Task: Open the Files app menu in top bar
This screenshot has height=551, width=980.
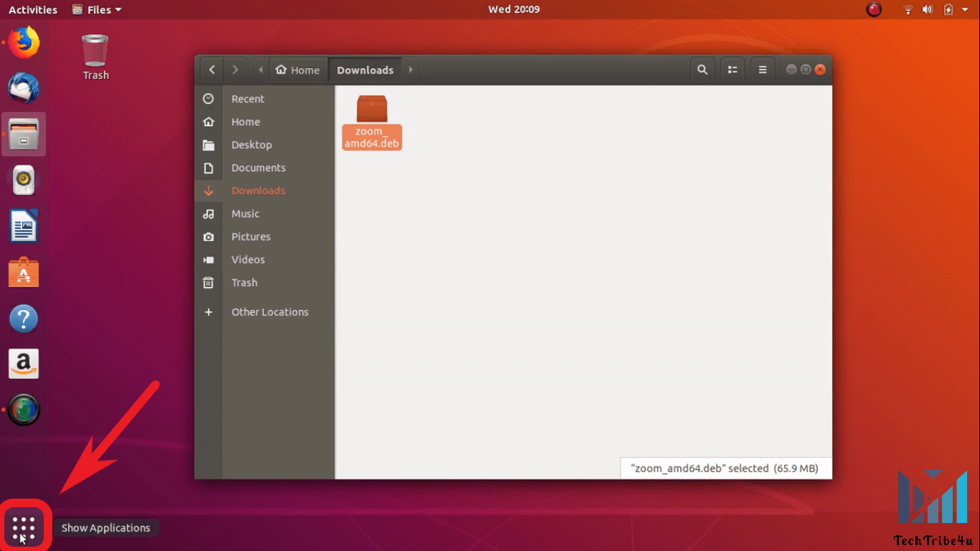Action: coord(97,9)
